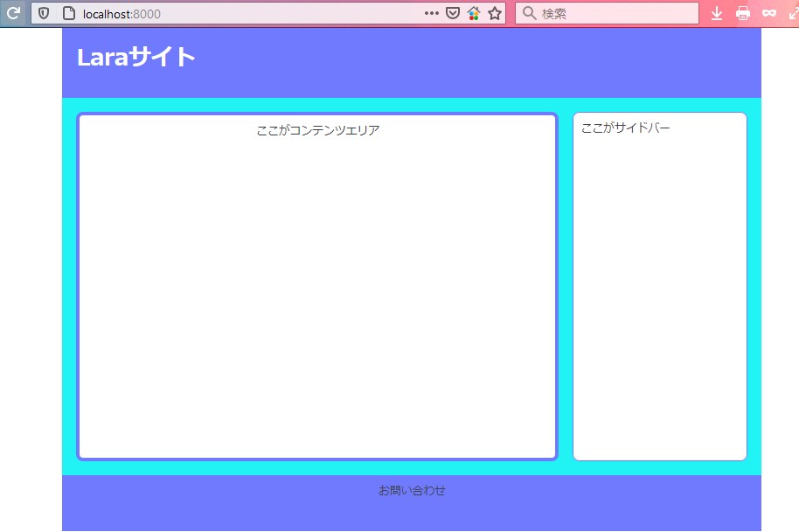Focus the localhost:8000 address bar
The image size is (799, 532).
245,13
